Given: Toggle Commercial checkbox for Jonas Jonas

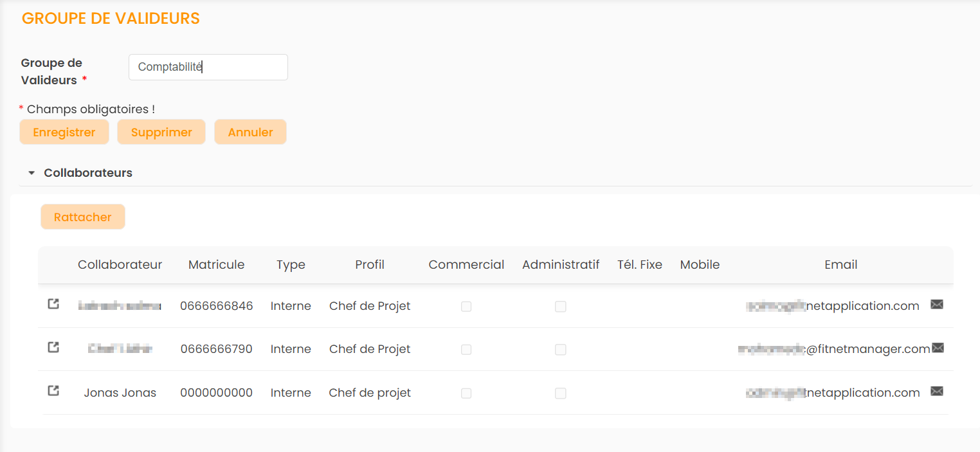Looking at the screenshot, I should click(x=466, y=393).
